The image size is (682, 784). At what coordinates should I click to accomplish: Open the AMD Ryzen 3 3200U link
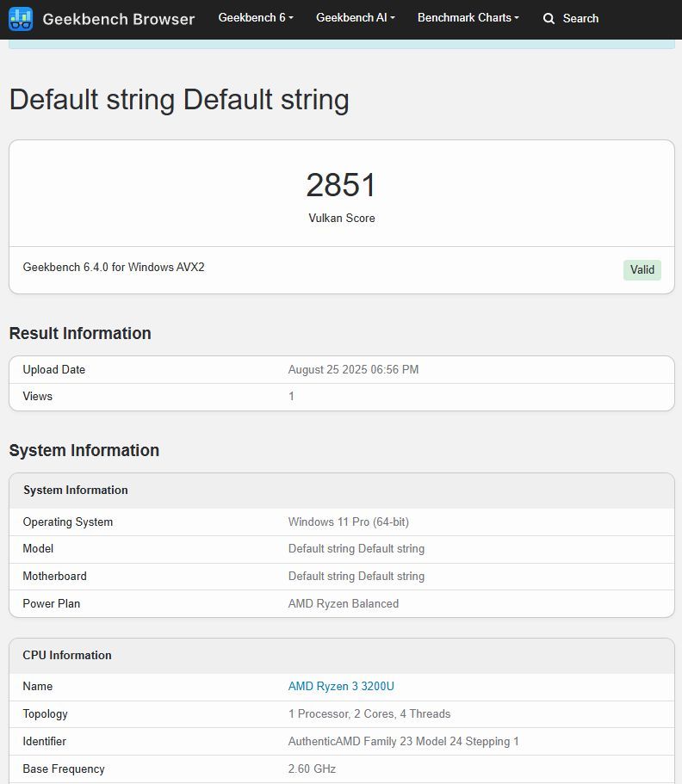pyautogui.click(x=341, y=686)
